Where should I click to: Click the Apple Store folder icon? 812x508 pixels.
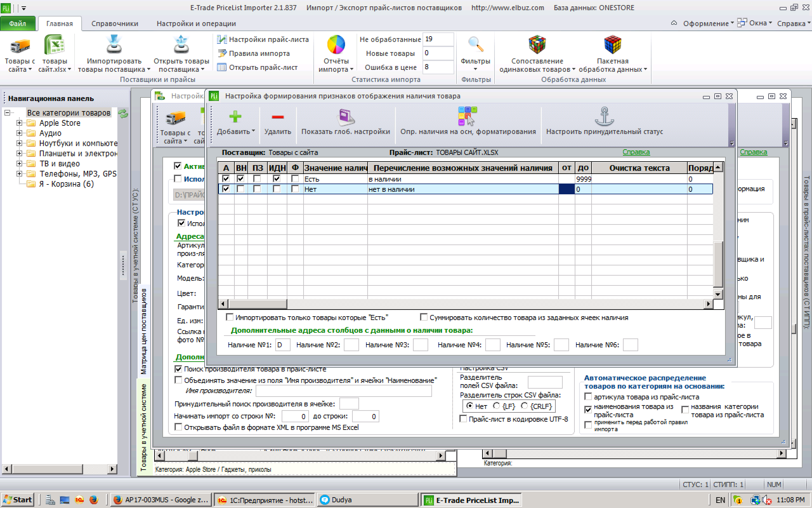[31, 123]
